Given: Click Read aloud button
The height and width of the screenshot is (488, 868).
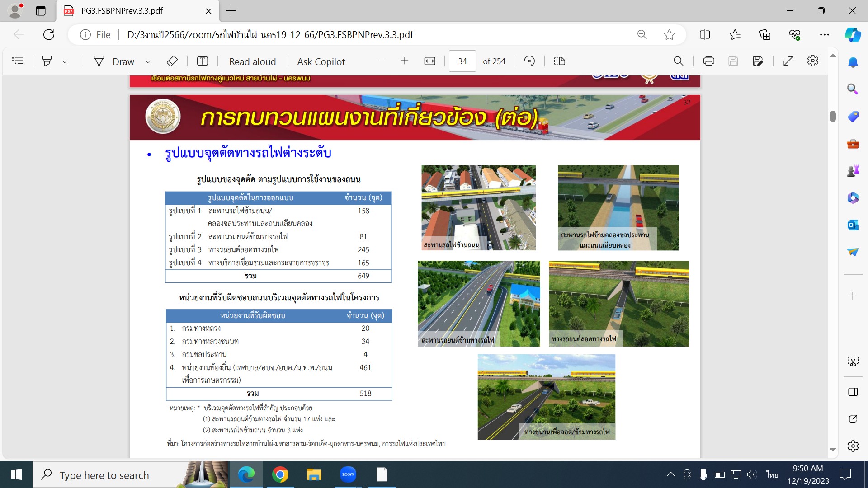Looking at the screenshot, I should [252, 61].
